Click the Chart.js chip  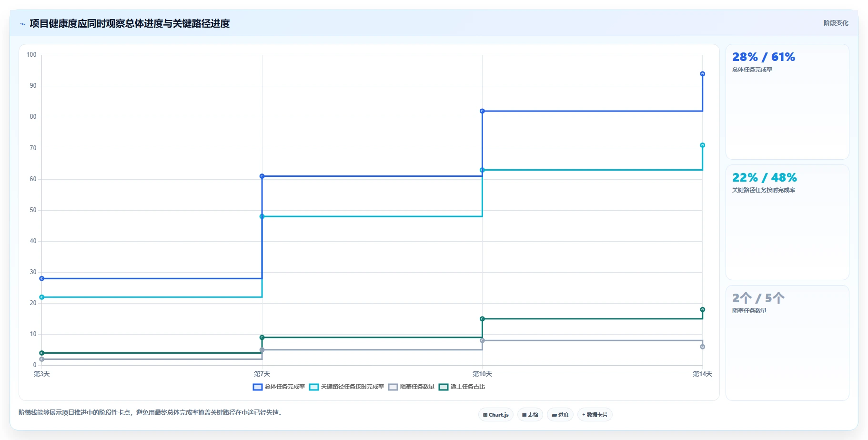[x=495, y=415]
